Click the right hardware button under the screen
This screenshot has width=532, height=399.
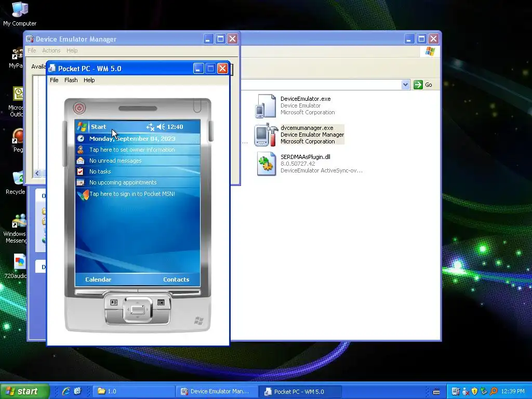(x=161, y=302)
